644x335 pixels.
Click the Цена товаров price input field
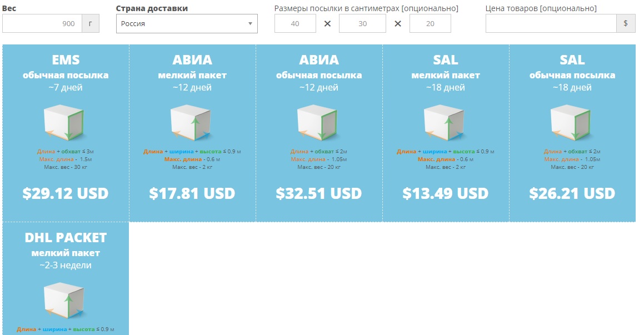click(x=551, y=23)
